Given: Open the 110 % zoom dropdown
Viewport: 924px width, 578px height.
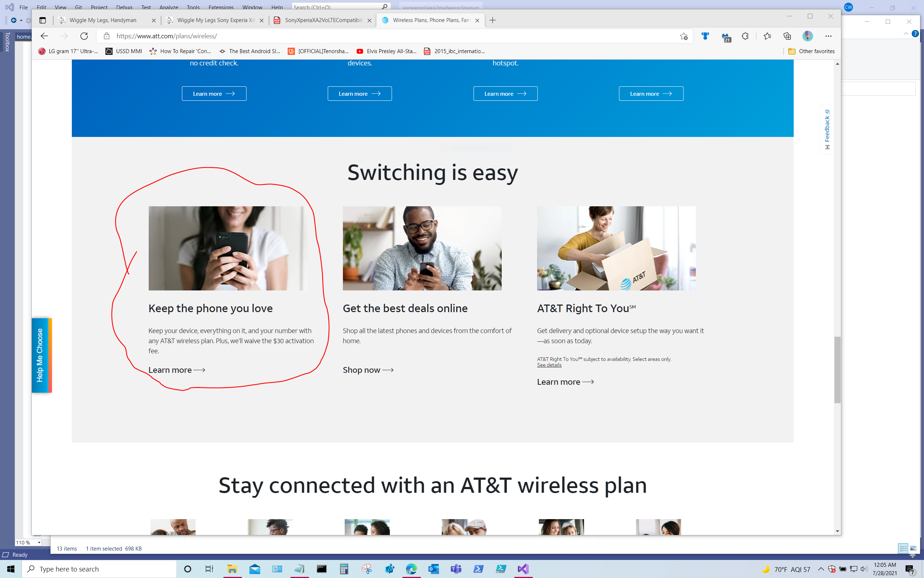Looking at the screenshot, I should coord(39,543).
